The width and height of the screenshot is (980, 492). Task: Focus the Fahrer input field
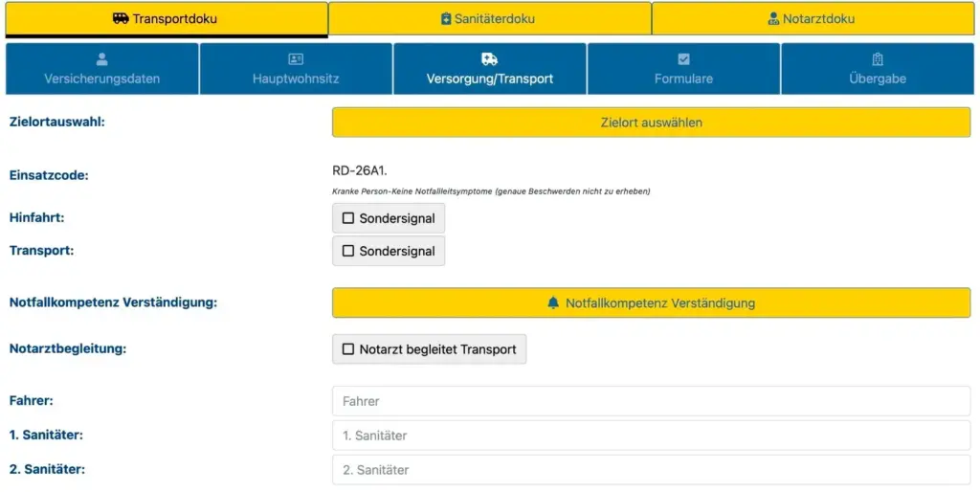(651, 401)
